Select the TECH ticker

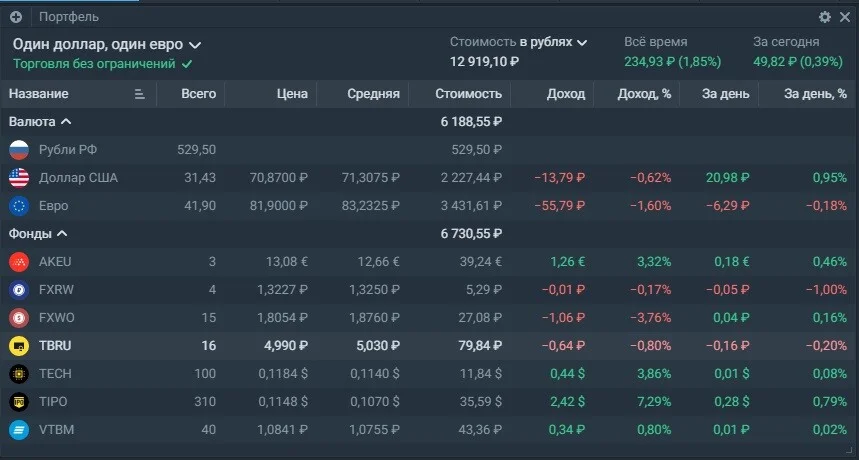55,373
